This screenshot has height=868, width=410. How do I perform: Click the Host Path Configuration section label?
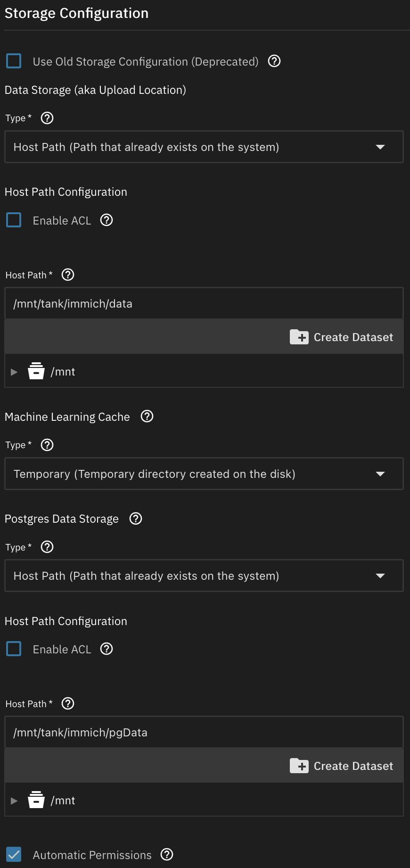[x=66, y=192]
